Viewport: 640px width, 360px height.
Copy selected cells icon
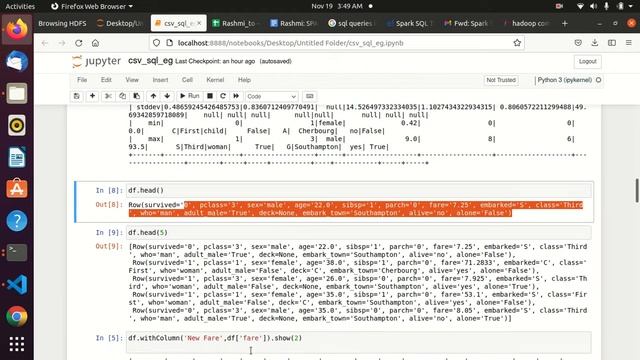click(122, 96)
